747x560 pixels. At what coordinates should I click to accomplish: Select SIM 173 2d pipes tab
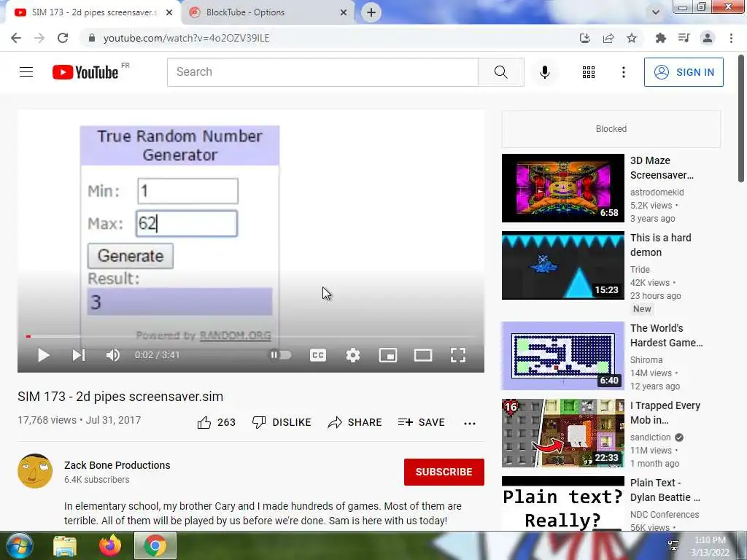[x=94, y=12]
